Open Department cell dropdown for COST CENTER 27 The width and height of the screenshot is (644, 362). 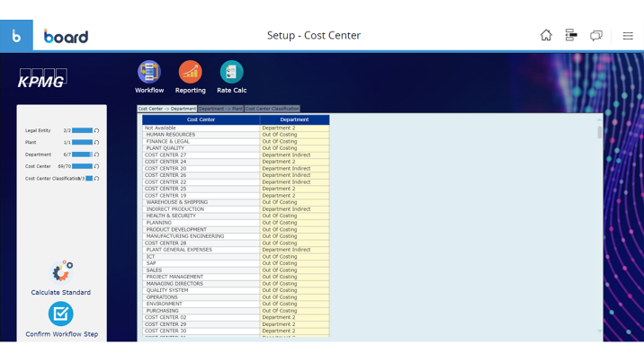tap(294, 155)
